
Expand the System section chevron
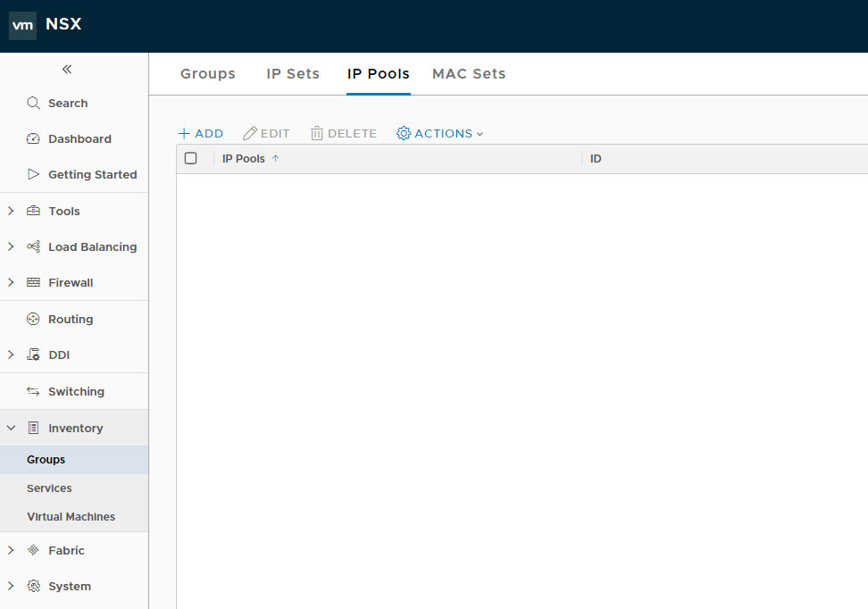pyautogui.click(x=11, y=587)
